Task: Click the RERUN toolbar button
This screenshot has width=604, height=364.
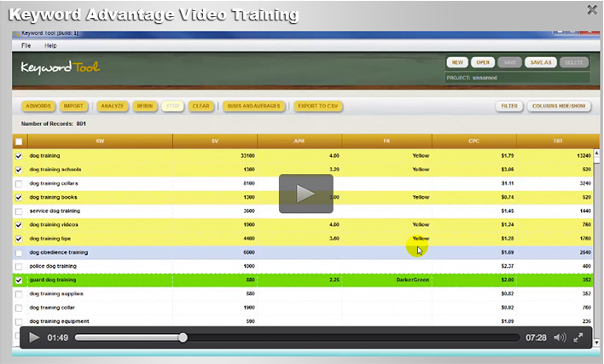Action: (x=145, y=106)
